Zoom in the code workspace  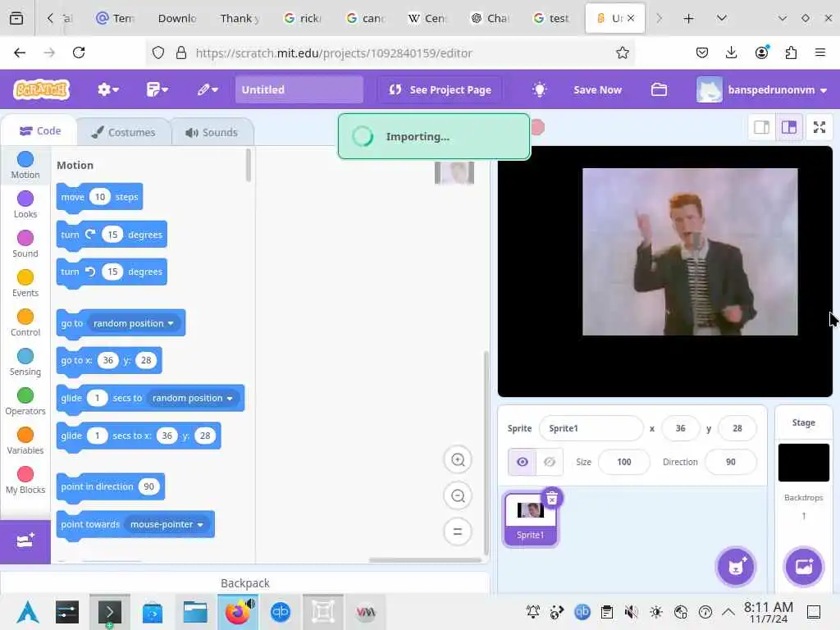click(x=458, y=459)
